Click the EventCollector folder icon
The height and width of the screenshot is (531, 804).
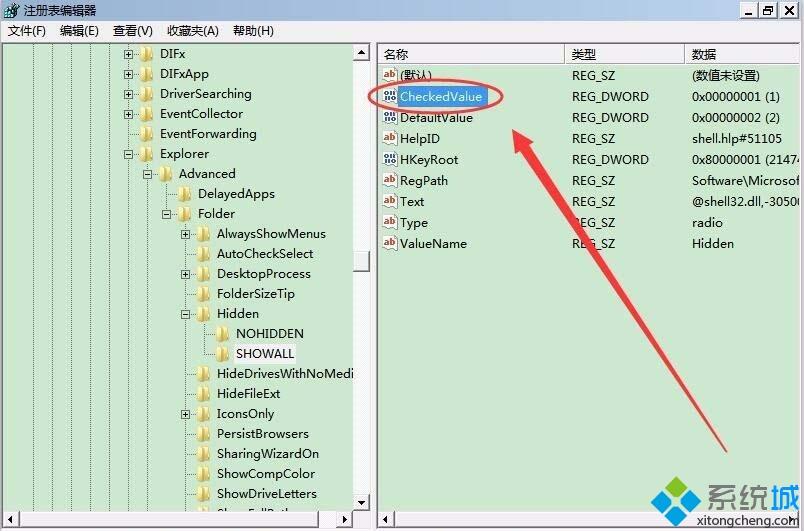147,114
